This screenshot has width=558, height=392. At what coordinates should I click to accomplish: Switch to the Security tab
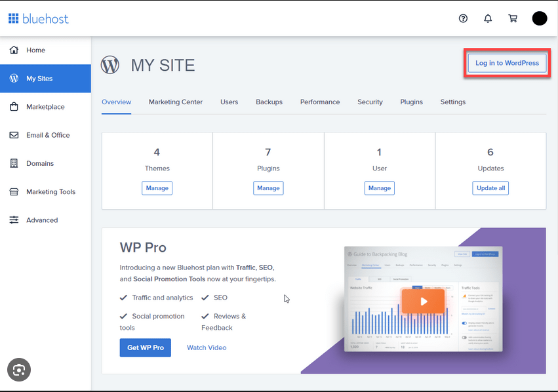pyautogui.click(x=370, y=102)
